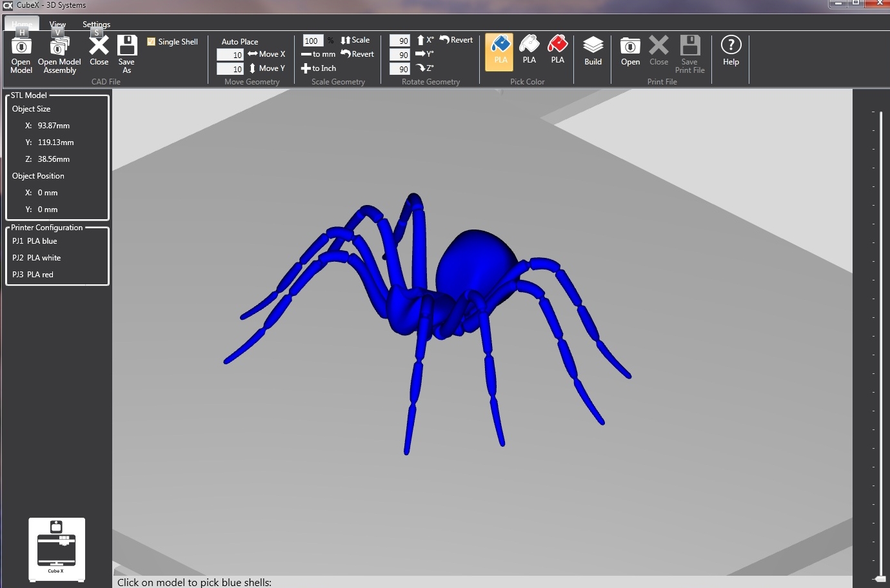The width and height of the screenshot is (890, 588).
Task: Click to mm in Scale Geometry
Action: (x=317, y=54)
